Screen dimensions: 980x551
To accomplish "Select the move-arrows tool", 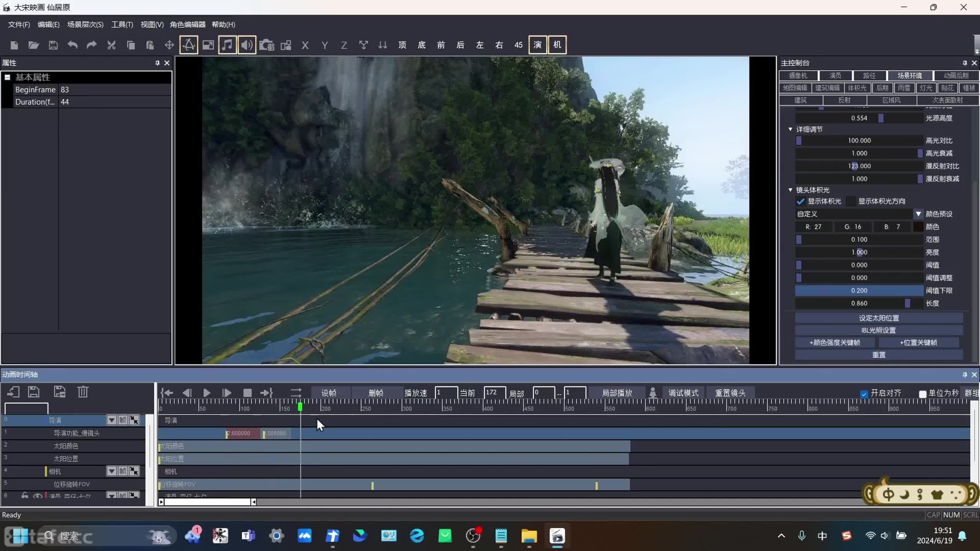I will (169, 45).
